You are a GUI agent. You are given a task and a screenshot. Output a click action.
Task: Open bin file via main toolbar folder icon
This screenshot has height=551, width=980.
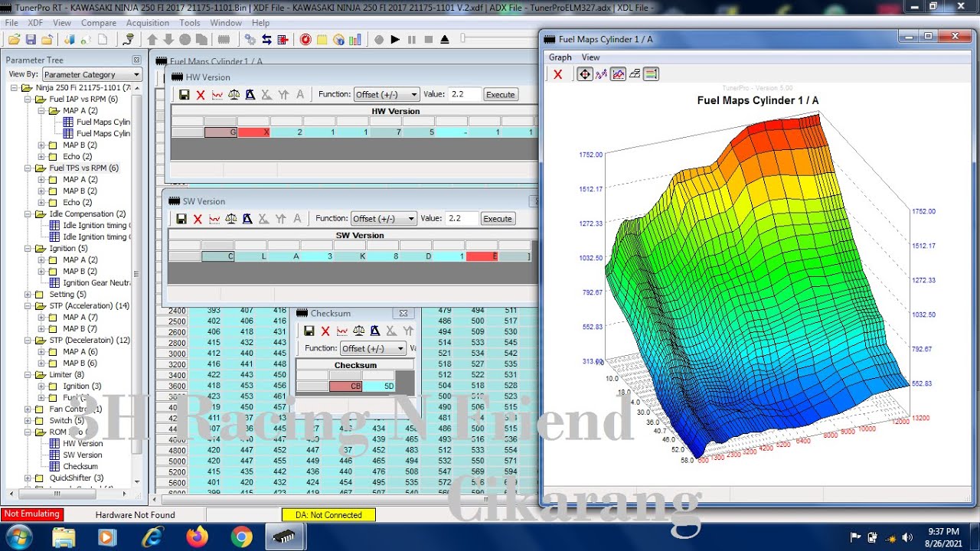pyautogui.click(x=14, y=39)
